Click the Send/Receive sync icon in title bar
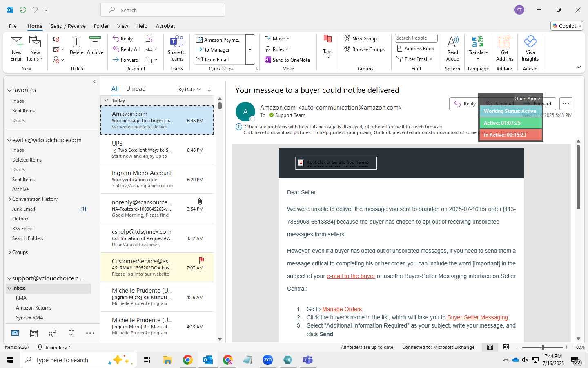588x368 pixels. 23,10
